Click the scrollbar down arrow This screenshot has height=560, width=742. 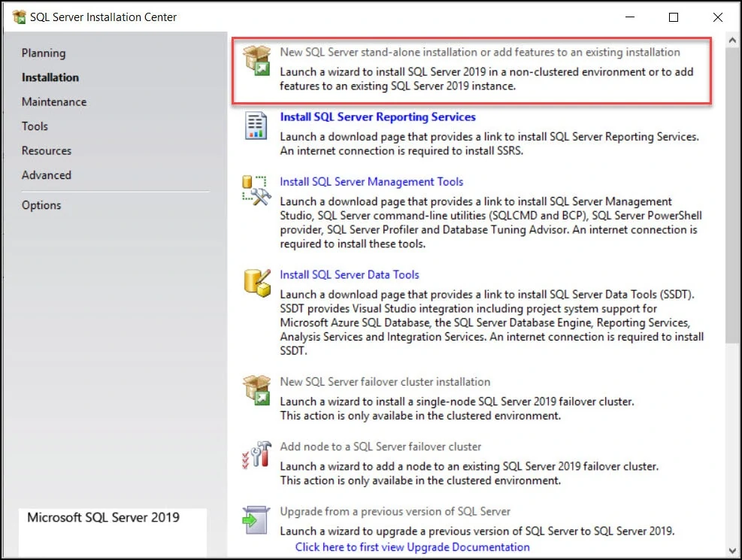732,550
